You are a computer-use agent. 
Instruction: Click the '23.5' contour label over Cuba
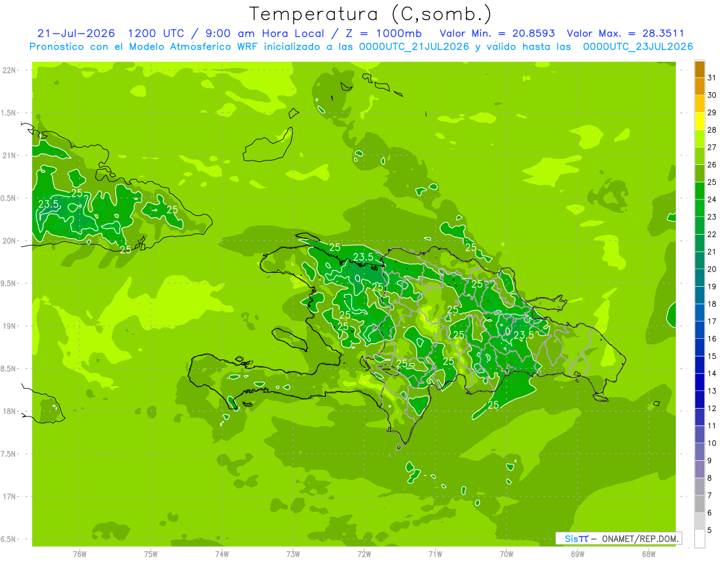click(x=48, y=204)
